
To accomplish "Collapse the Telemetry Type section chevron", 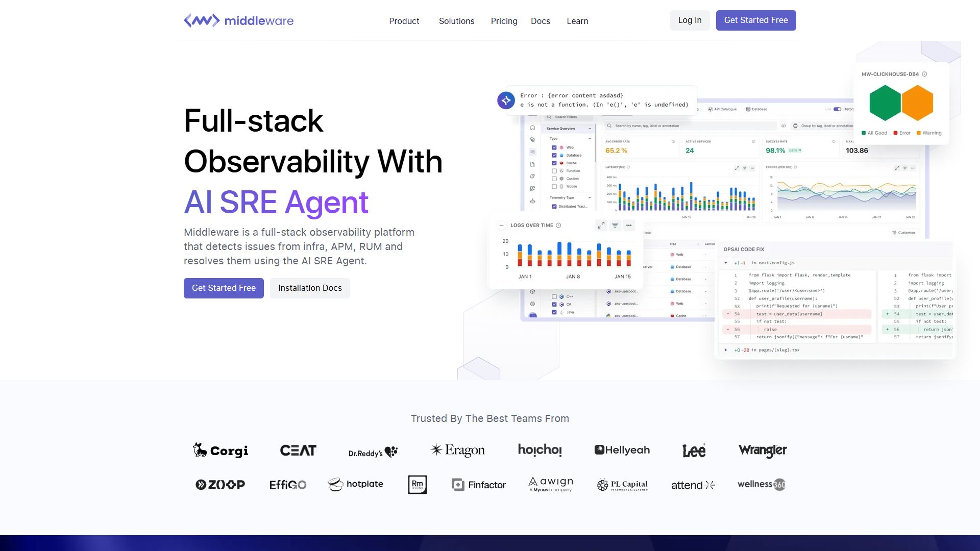I will click(x=590, y=197).
